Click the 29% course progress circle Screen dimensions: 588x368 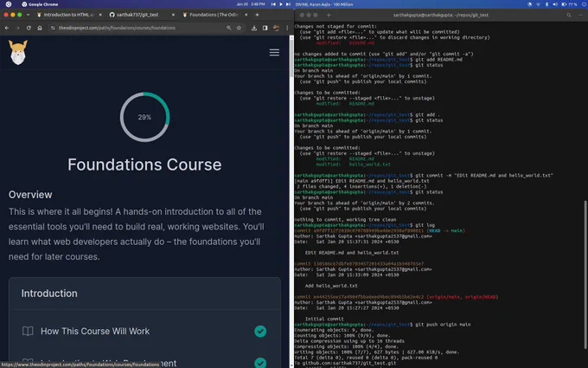[x=144, y=117]
